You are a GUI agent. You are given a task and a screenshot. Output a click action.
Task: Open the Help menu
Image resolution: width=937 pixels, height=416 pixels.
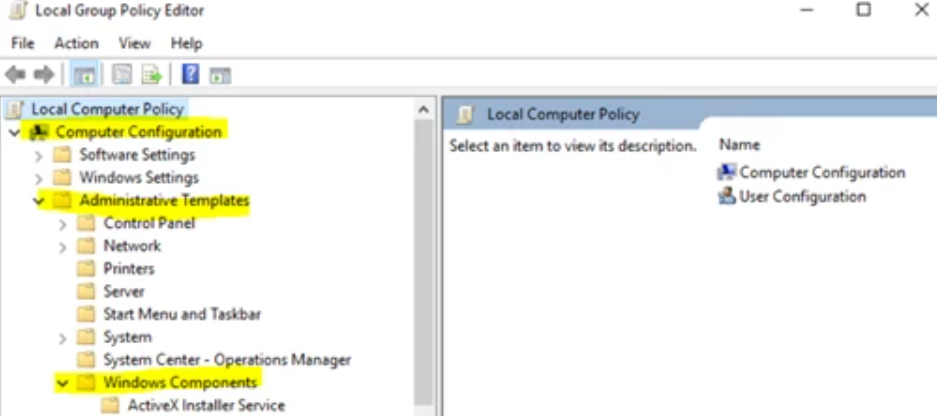[x=186, y=43]
